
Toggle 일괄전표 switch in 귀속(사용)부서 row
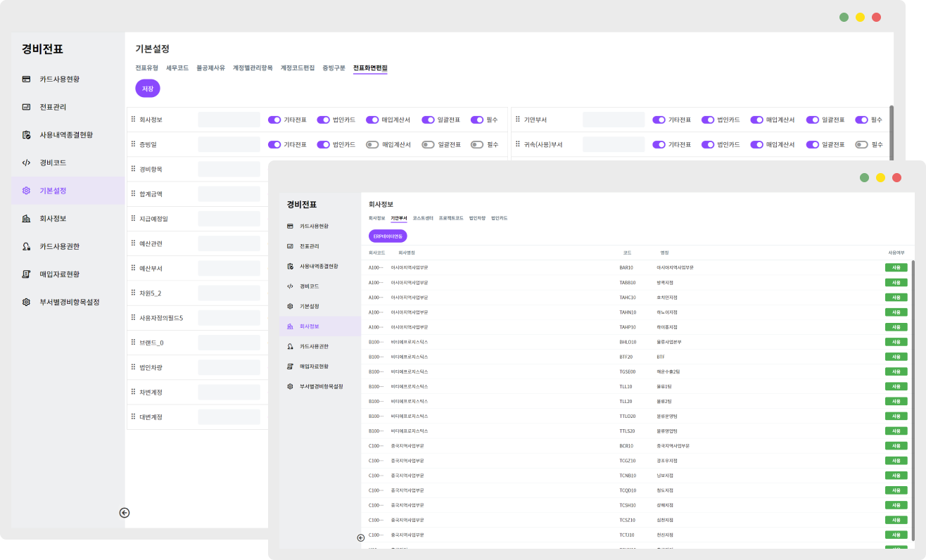point(813,144)
